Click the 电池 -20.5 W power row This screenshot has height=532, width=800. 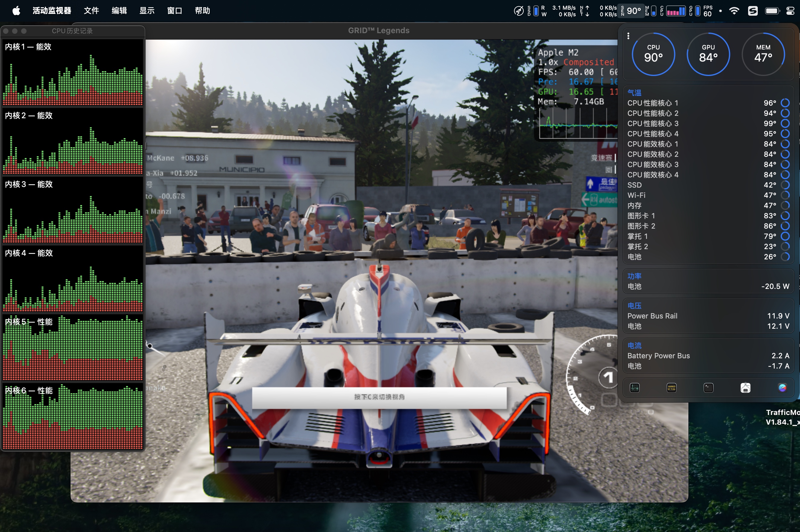point(708,287)
